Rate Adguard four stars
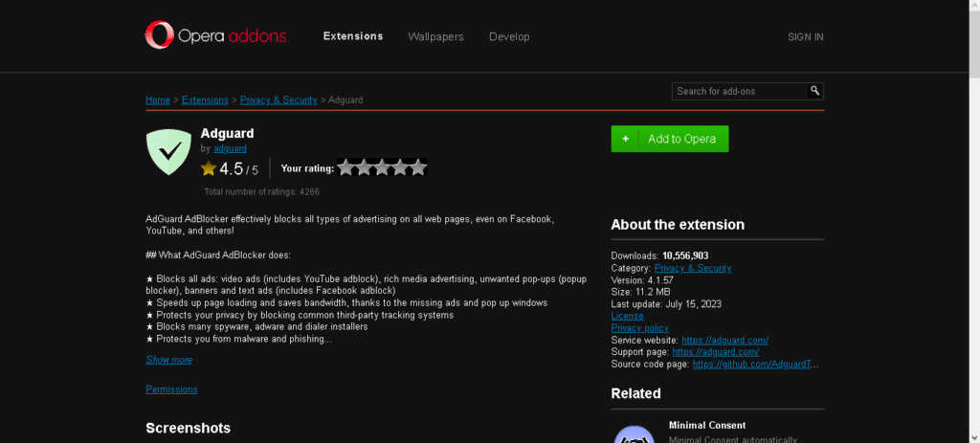Viewport: 980px width, 443px height. pyautogui.click(x=400, y=167)
